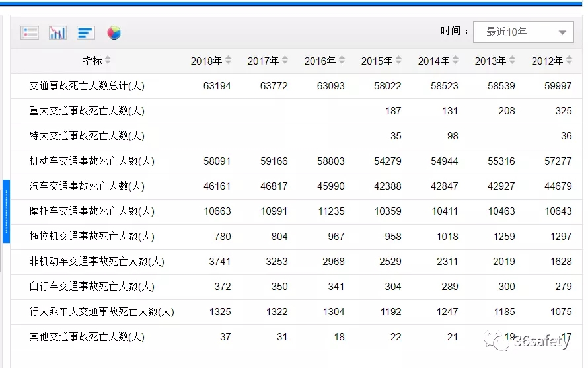This screenshot has height=368, width=588.
Task: Sort by the 指标 column arrows
Action: click(108, 60)
